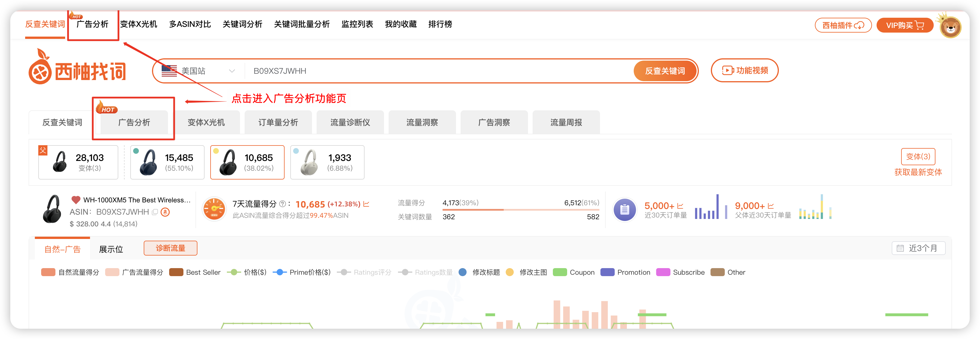
Task: Toggle Prime价格($) legend line
Action: click(302, 272)
